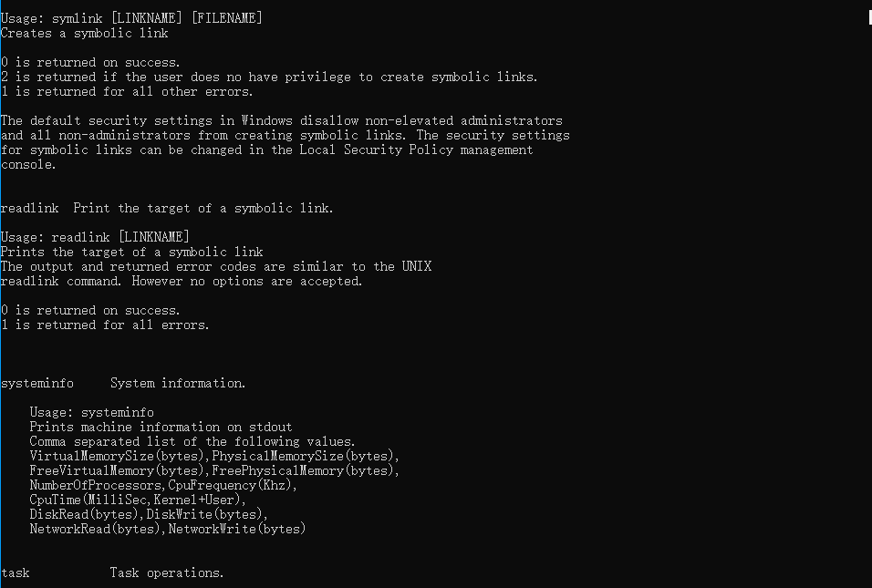Click 'Prints machine information on stdout'
Screen dimensions: 872x588
point(161,427)
